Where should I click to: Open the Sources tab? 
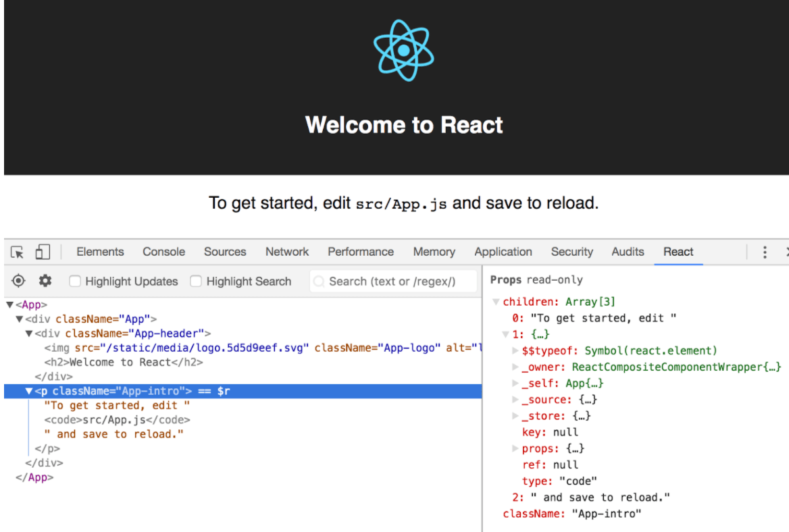pos(225,252)
